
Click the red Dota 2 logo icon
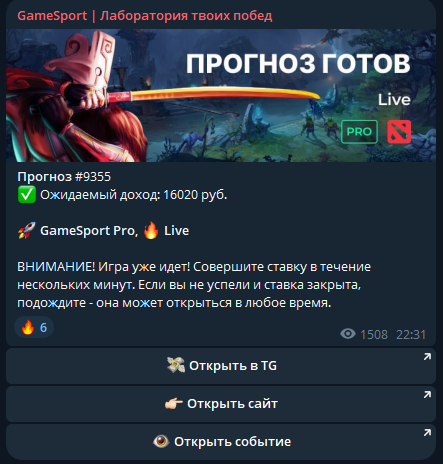[399, 132]
